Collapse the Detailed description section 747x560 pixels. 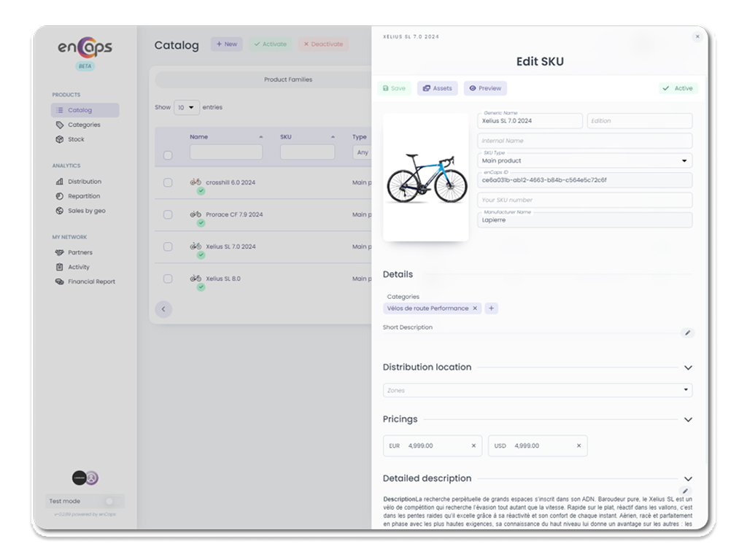click(688, 478)
